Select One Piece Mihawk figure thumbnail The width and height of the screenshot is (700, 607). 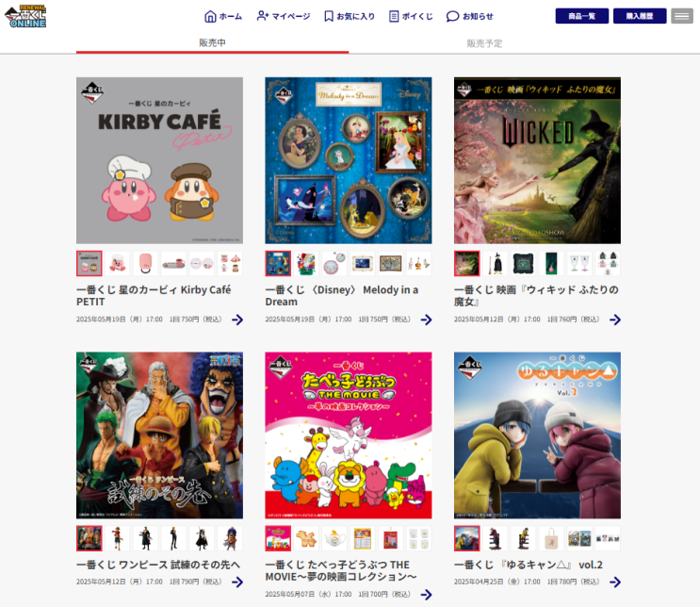pos(202,538)
